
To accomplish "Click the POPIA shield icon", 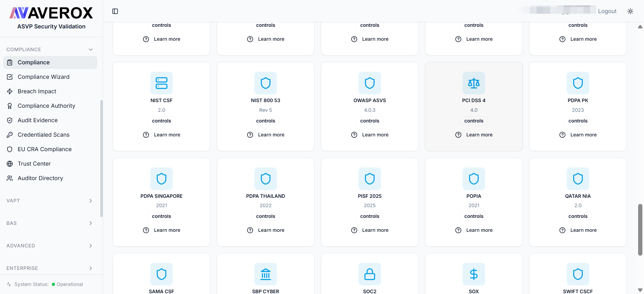I will tap(474, 179).
